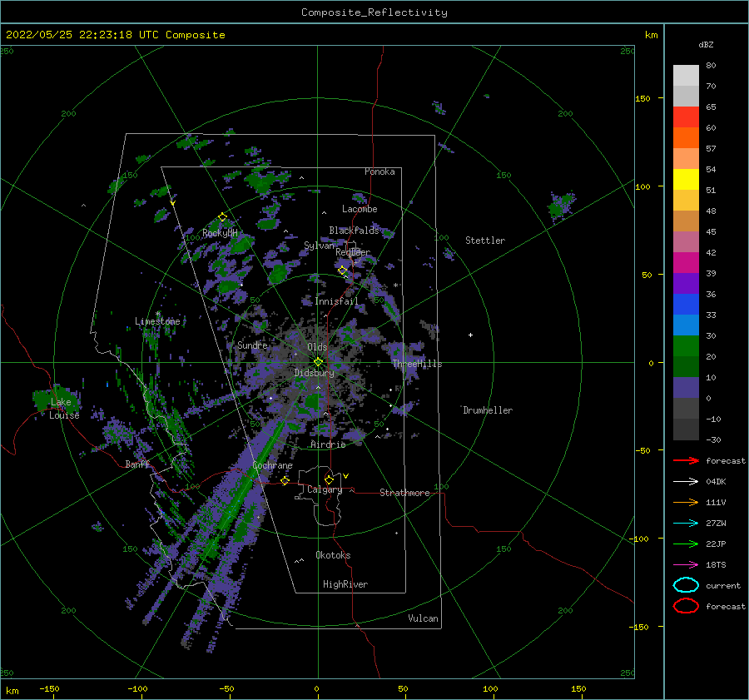Click the Okotoks label
Screen dimensions: 749x700
pyautogui.click(x=333, y=555)
